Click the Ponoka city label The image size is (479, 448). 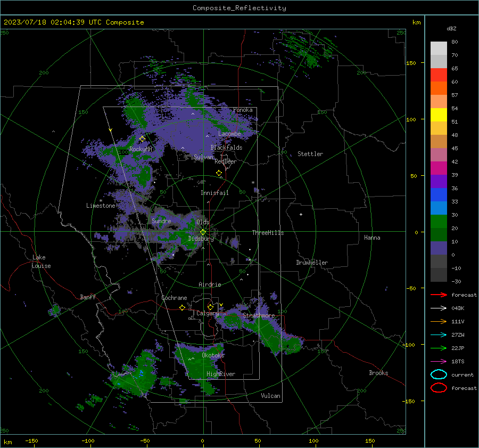(x=243, y=110)
